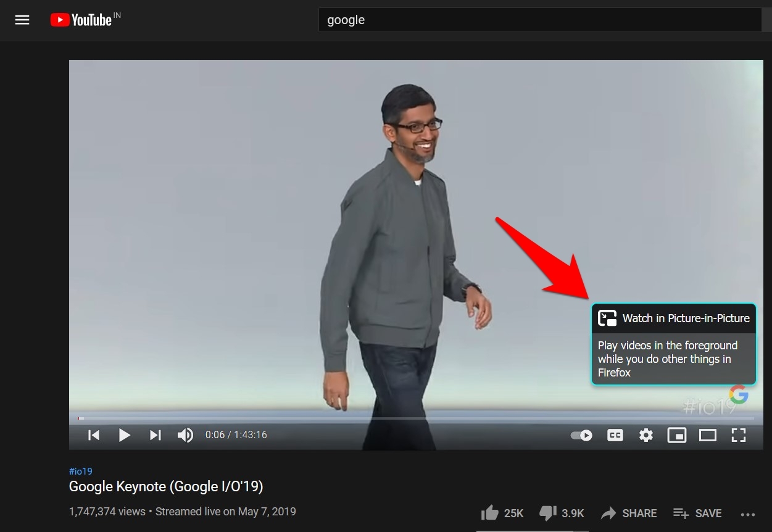772x532 pixels.
Task: Click the search box containing google
Action: [x=537, y=20]
